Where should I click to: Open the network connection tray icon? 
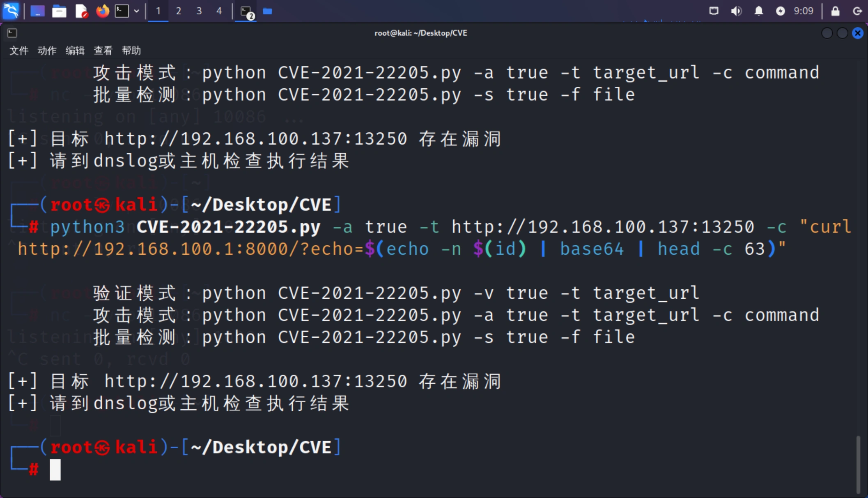click(714, 11)
